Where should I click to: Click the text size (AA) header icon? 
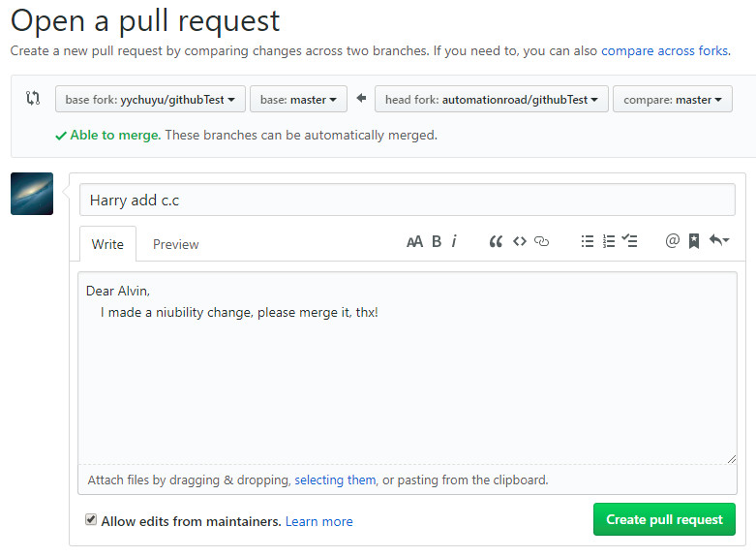pos(414,242)
